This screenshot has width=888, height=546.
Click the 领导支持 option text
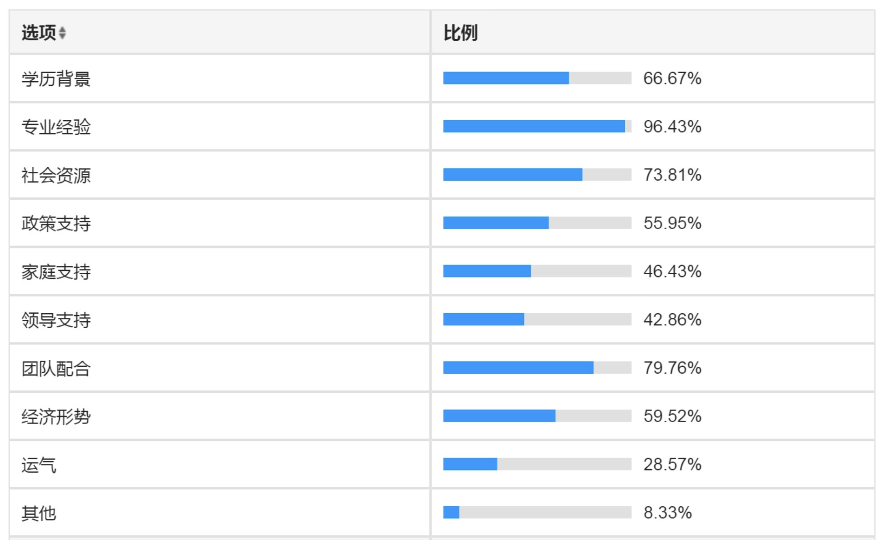click(56, 320)
